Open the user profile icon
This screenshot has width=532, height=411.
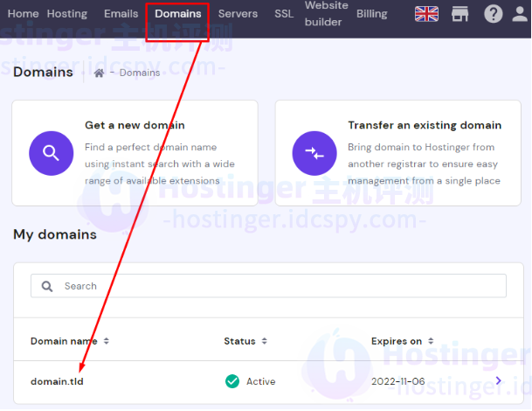[x=523, y=14]
